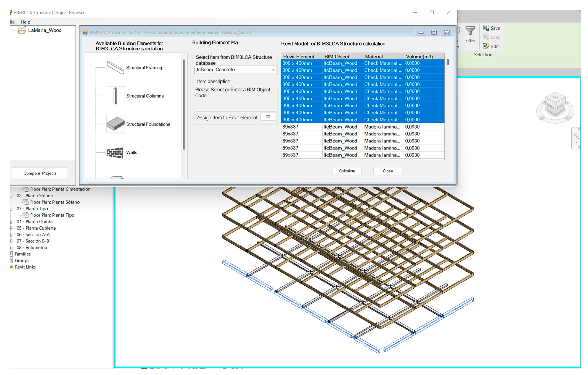Open the Help menu
The width and height of the screenshot is (588, 375).
pyautogui.click(x=25, y=22)
